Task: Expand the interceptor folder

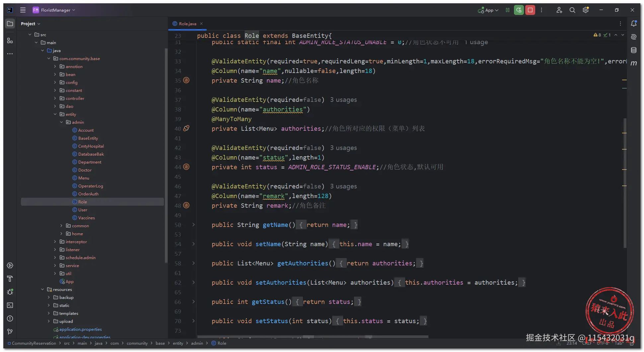Action: click(55, 242)
